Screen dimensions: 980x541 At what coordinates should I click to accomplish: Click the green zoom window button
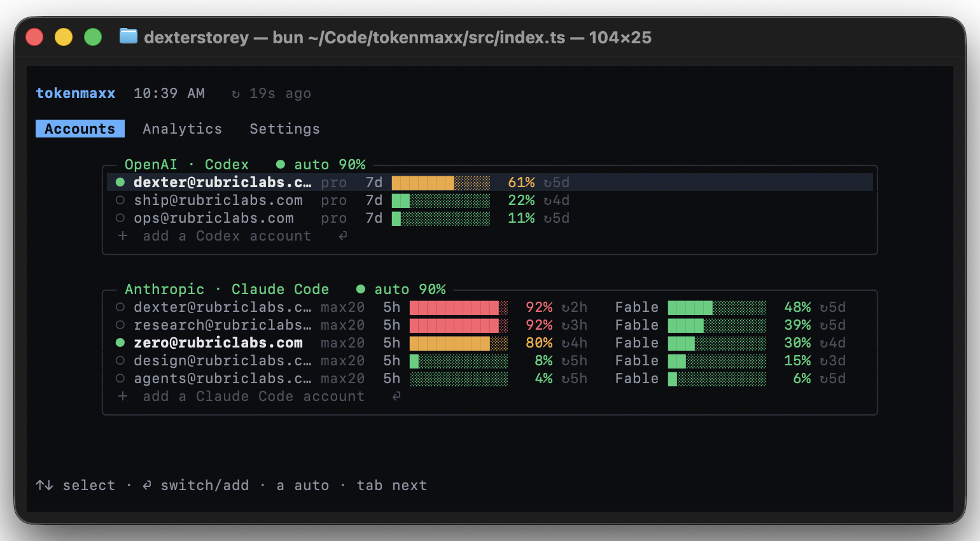click(x=93, y=37)
